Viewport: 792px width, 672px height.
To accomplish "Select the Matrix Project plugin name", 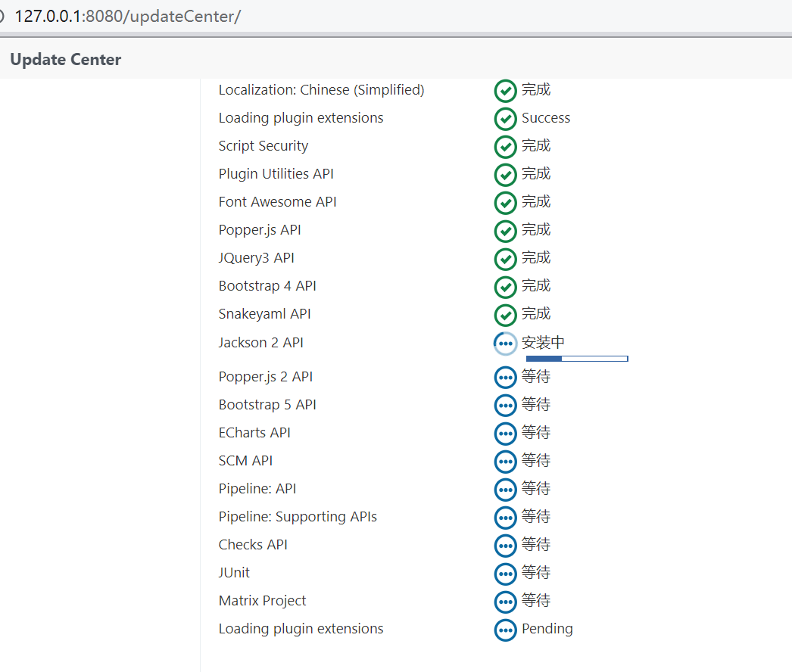I will [262, 601].
